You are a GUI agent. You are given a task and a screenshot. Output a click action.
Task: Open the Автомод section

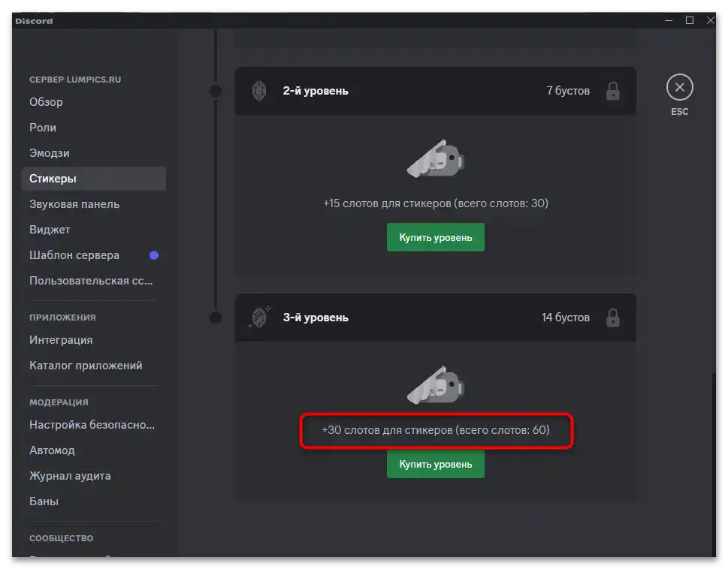coord(93,450)
